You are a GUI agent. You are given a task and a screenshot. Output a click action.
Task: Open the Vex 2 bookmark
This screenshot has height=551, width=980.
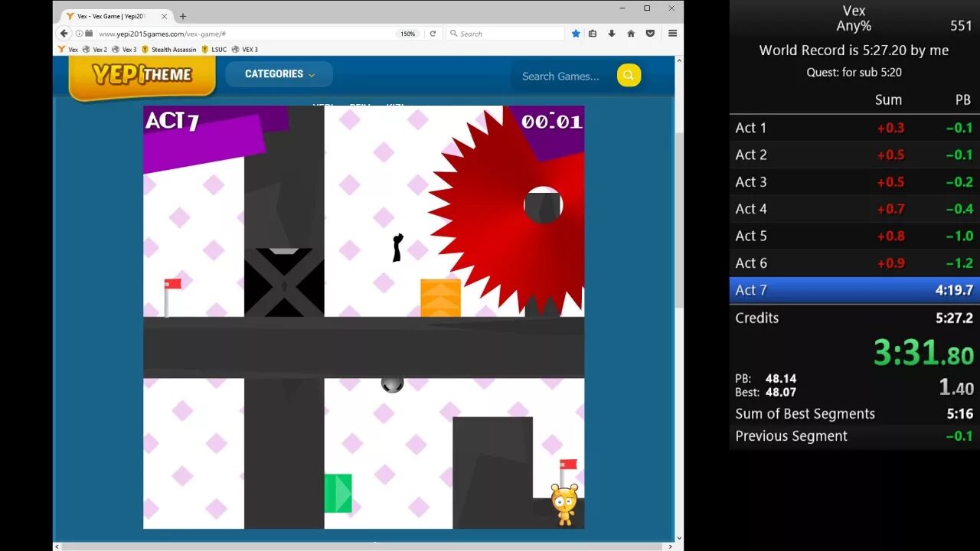coord(95,50)
